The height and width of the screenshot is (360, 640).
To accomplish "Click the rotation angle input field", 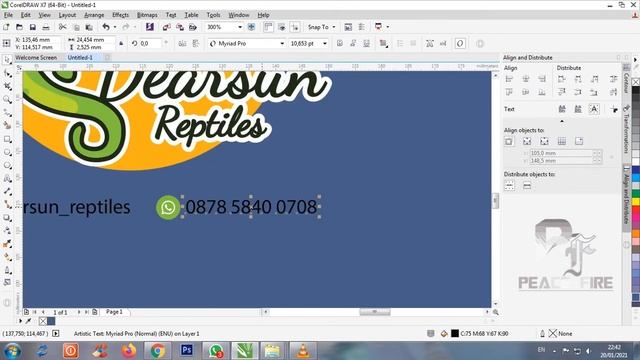I will pos(150,43).
